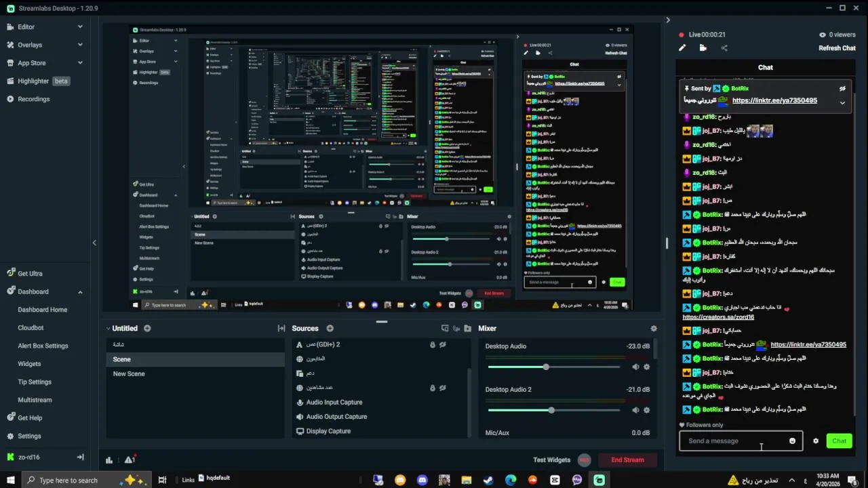Toggle lock on the نص (GDI+) 2 source
The height and width of the screenshot is (488, 868).
pyautogui.click(x=433, y=345)
